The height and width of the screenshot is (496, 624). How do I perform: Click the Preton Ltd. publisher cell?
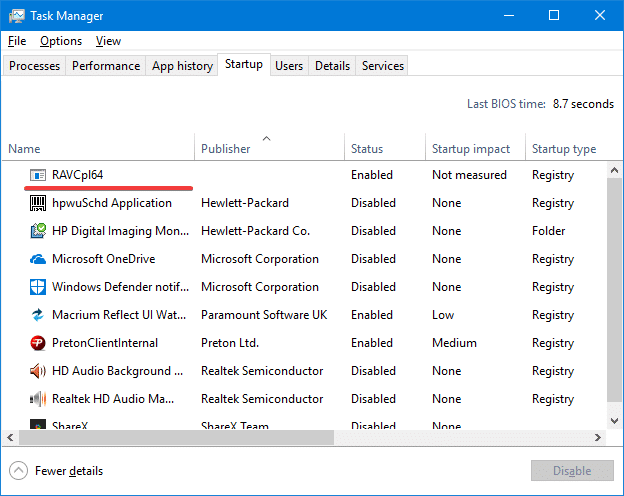pyautogui.click(x=230, y=343)
